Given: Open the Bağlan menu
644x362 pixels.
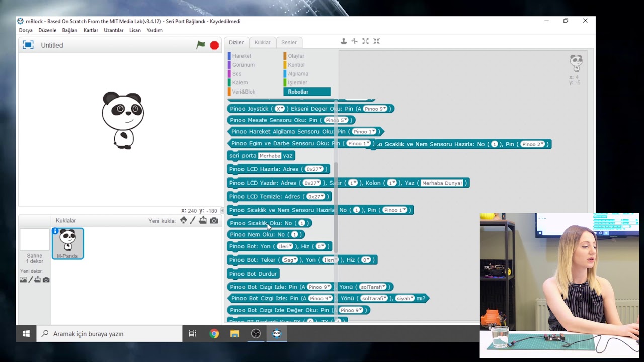Looking at the screenshot, I should click(x=70, y=30).
